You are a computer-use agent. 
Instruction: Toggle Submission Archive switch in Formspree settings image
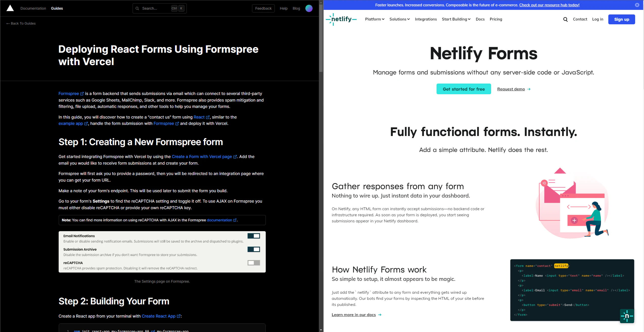point(254,249)
